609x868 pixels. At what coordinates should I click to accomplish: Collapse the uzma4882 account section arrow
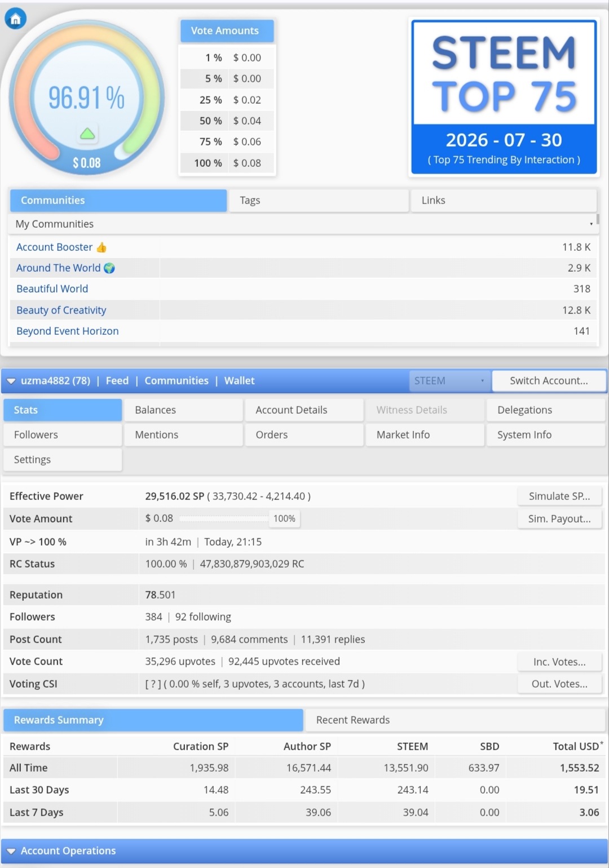pos(11,381)
